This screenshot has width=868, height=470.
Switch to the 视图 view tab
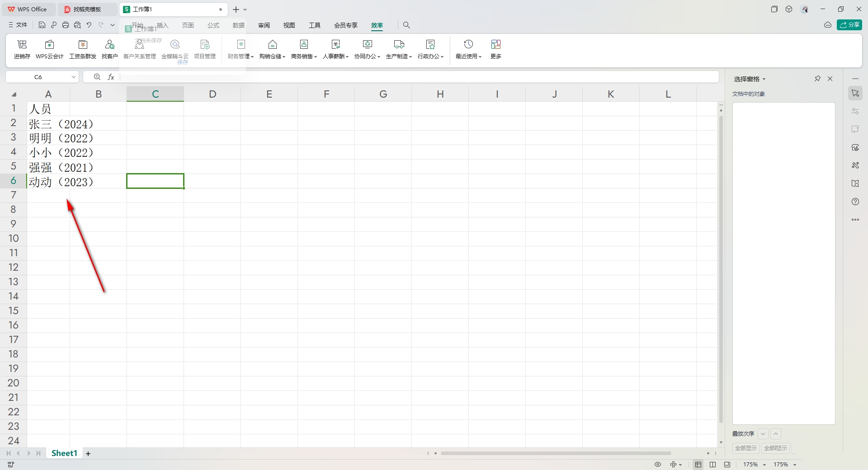pyautogui.click(x=289, y=25)
